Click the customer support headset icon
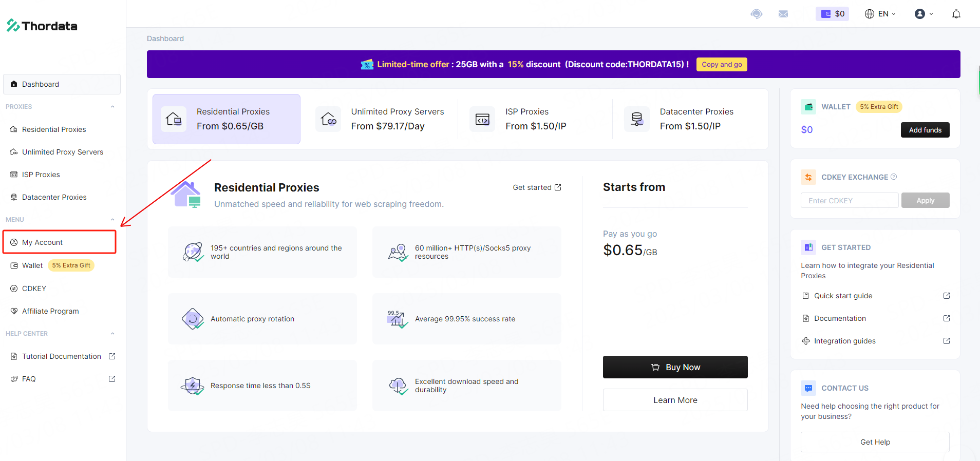980x461 pixels. [x=756, y=14]
